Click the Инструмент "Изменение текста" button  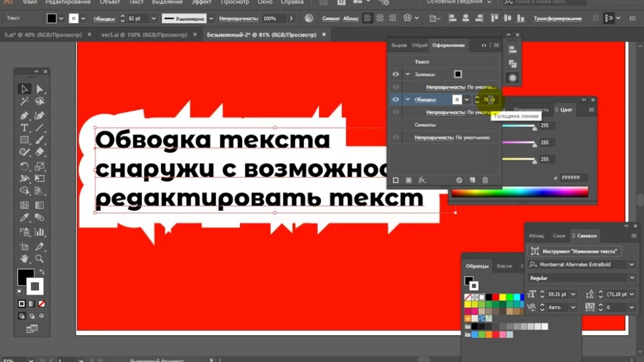click(x=575, y=251)
